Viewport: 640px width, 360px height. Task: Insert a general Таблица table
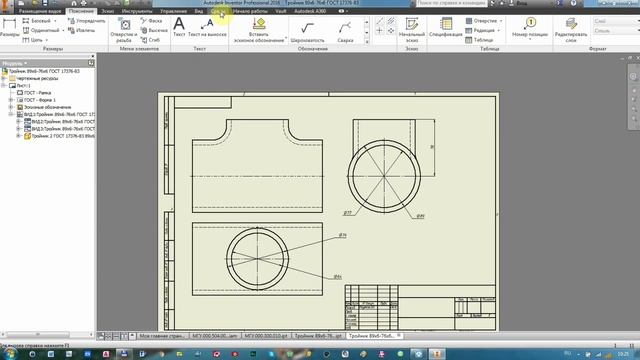click(x=479, y=40)
